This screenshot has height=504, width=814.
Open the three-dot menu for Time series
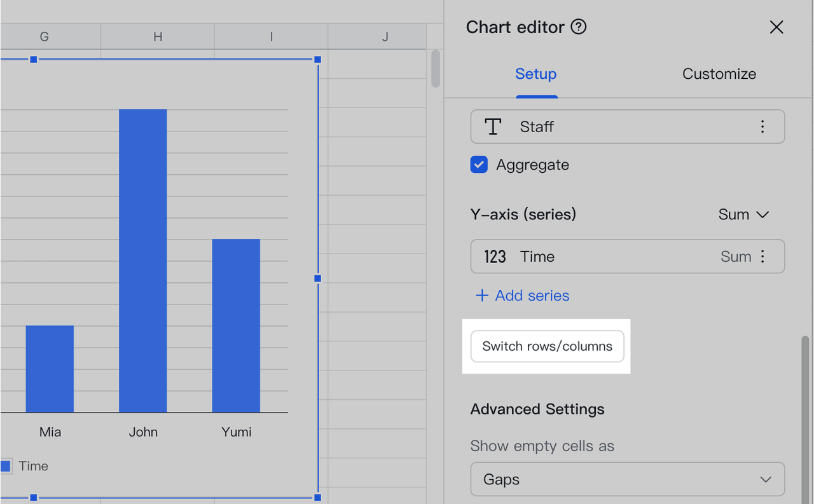[762, 256]
